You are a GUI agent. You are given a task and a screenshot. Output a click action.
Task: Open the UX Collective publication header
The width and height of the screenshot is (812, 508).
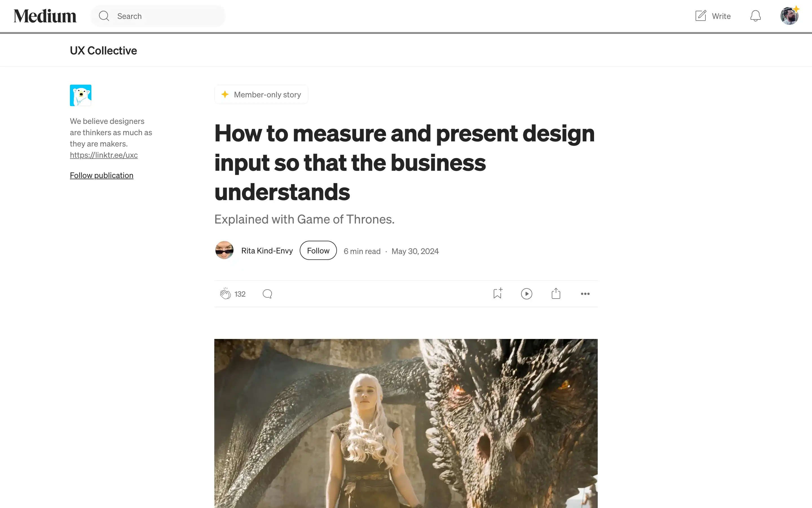click(x=103, y=51)
